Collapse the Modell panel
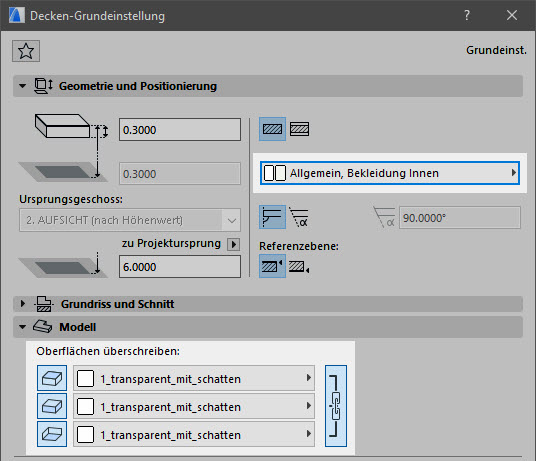Screen dimensions: 536x461 pos(23,327)
